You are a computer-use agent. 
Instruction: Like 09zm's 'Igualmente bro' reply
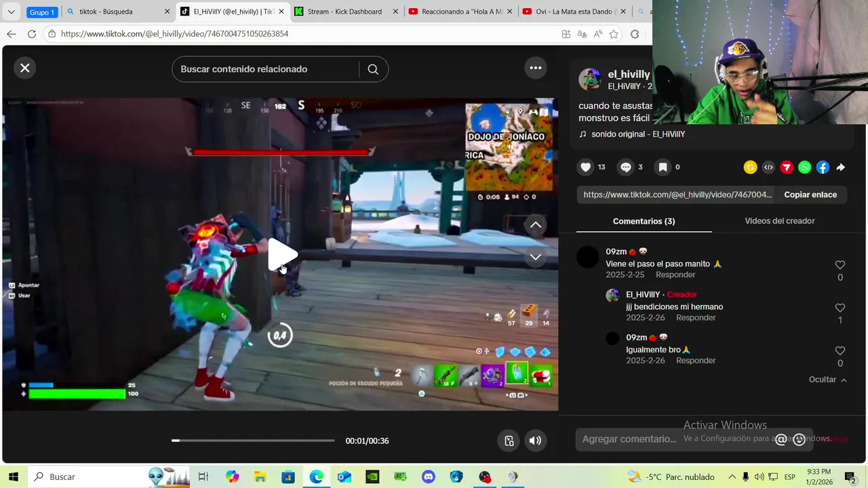(x=840, y=351)
